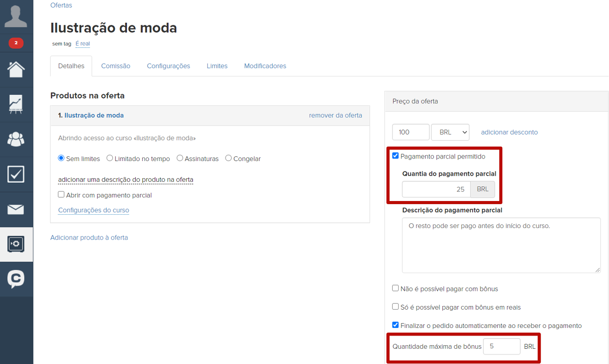This screenshot has width=609, height=364.
Task: Click the remover da oferta link
Action: pyautogui.click(x=335, y=115)
